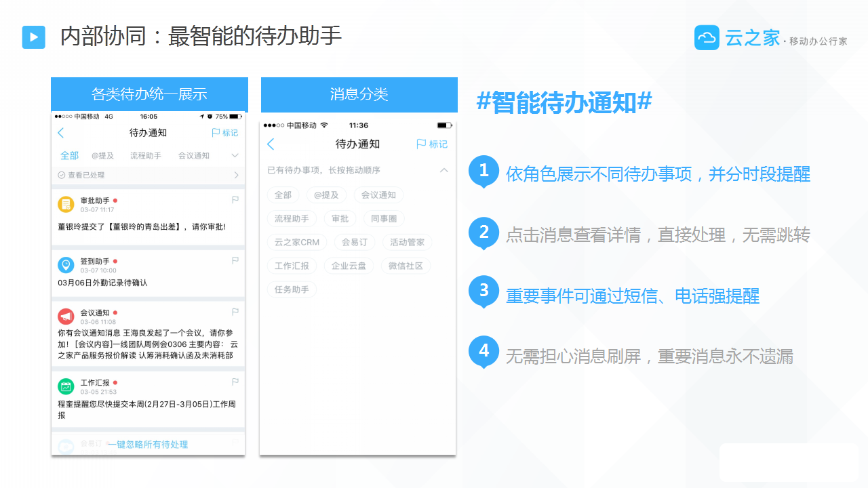Tap 标记 flag in left phone header
Screen dimensions: 868x488
224,133
